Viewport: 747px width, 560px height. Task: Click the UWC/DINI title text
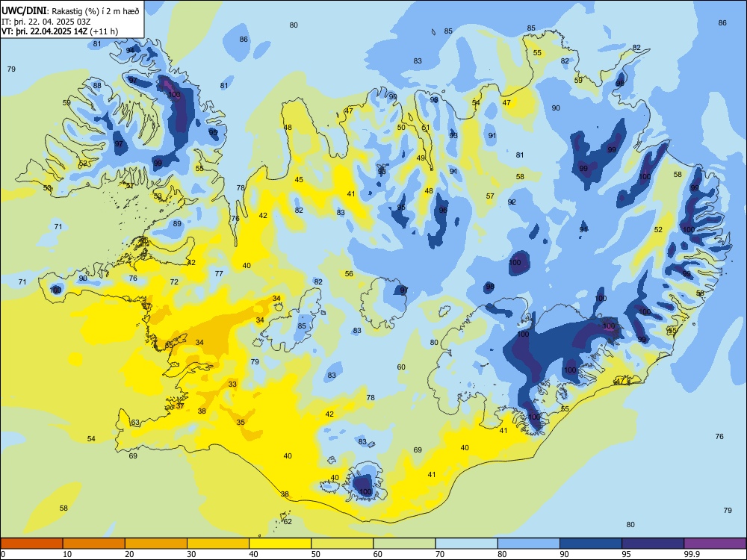click(x=24, y=10)
